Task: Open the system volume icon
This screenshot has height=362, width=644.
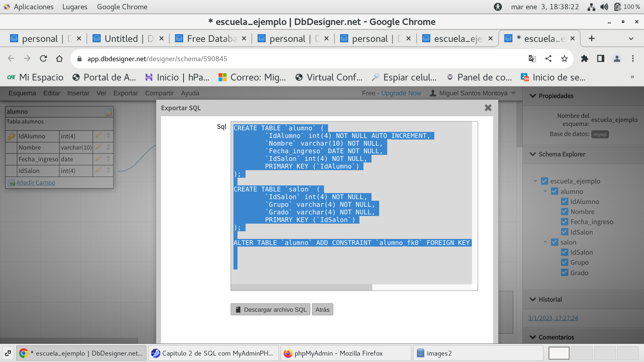Action: [604, 7]
